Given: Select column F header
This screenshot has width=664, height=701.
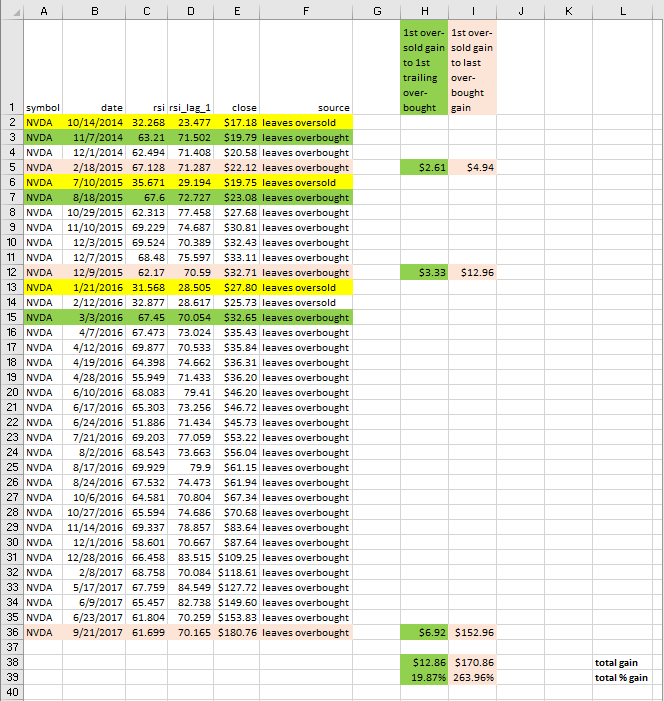Looking at the screenshot, I should pyautogui.click(x=306, y=11).
